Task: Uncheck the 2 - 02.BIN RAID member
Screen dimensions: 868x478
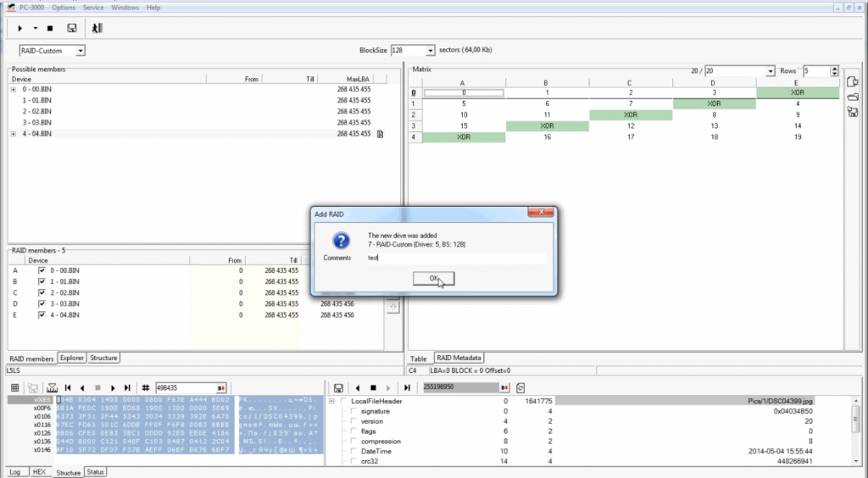Action: (x=42, y=292)
